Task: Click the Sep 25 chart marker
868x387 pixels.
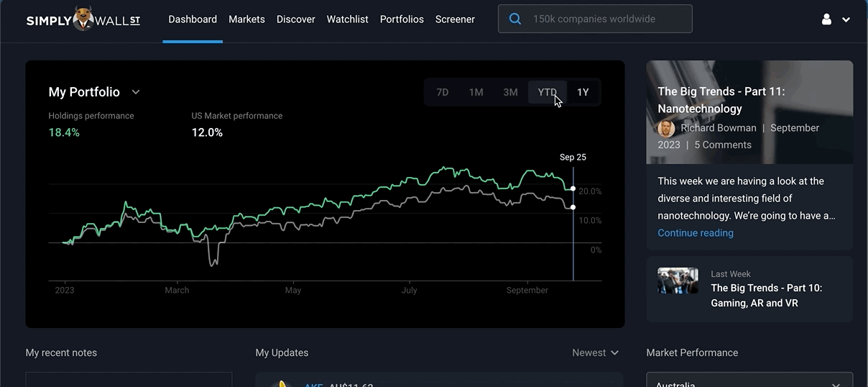Action: pyautogui.click(x=573, y=157)
